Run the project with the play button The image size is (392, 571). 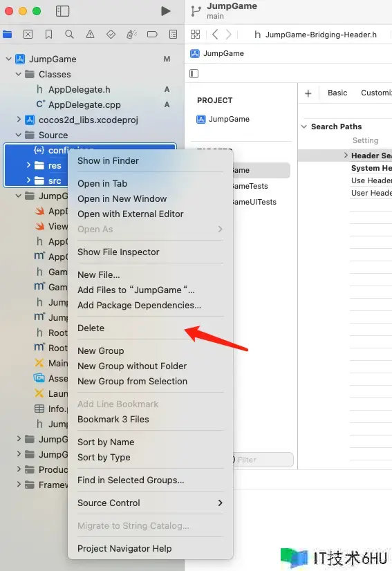(166, 11)
